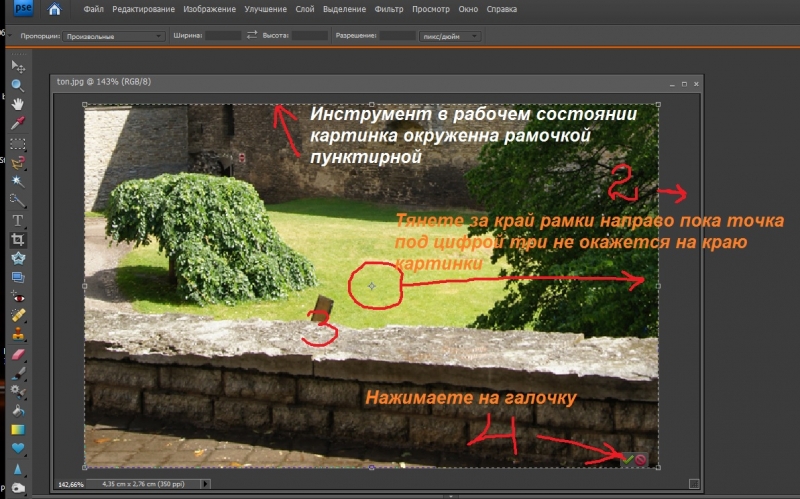Select the Horizontal Type tool
Viewport: 800px width, 499px height.
(17, 219)
